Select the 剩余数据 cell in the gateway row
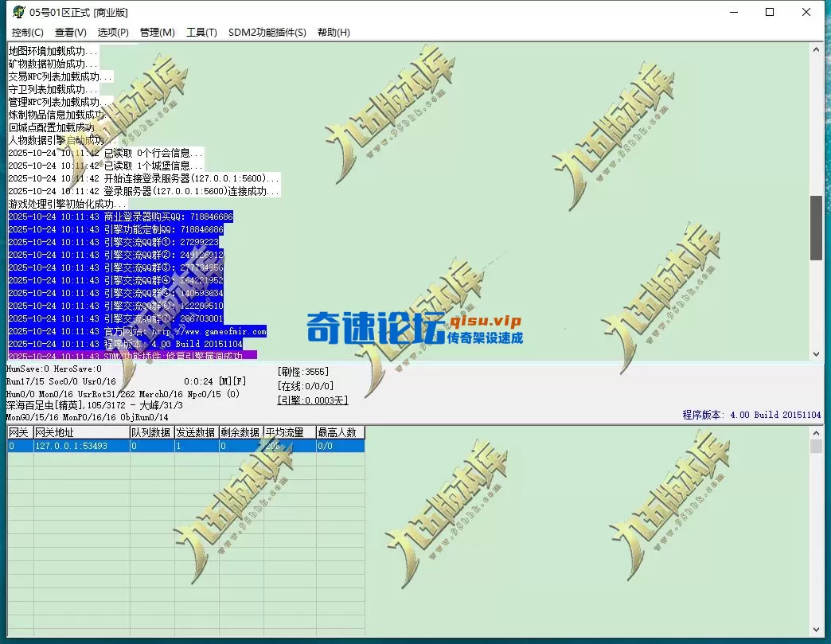The height and width of the screenshot is (644, 831). (x=241, y=446)
